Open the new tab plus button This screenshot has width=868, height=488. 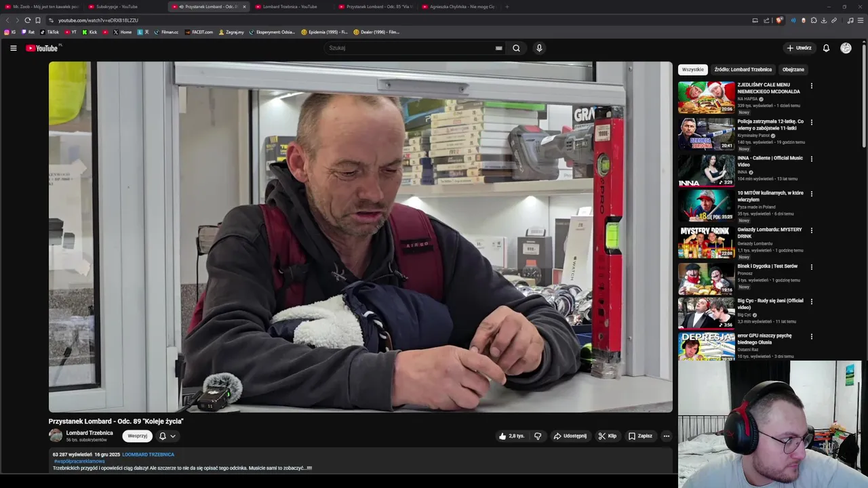click(507, 7)
